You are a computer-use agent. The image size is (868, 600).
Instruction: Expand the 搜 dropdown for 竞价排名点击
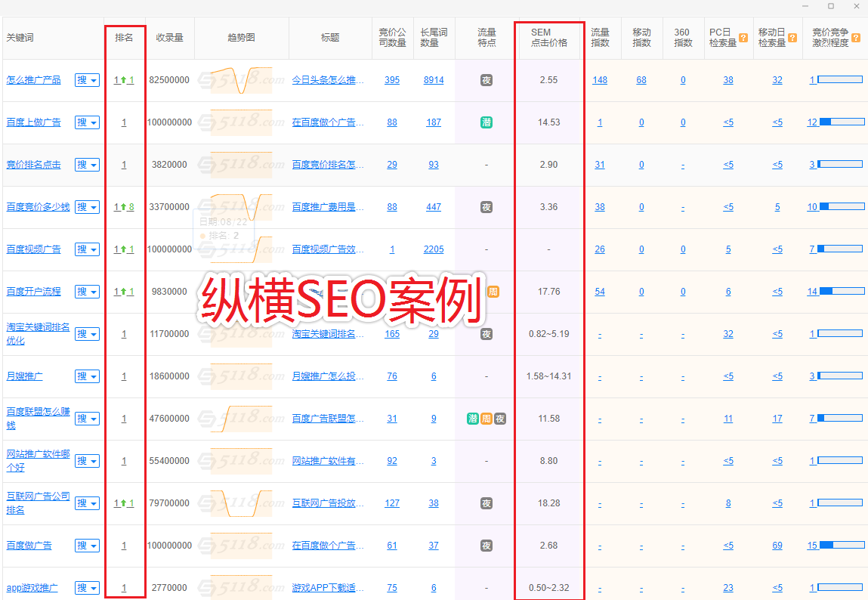click(87, 165)
